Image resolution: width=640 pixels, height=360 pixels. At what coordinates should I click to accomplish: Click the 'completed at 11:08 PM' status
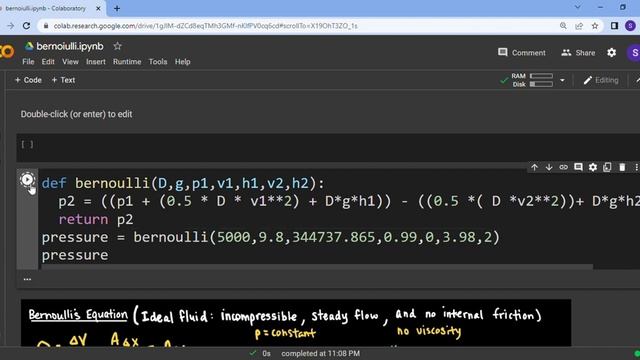point(320,353)
